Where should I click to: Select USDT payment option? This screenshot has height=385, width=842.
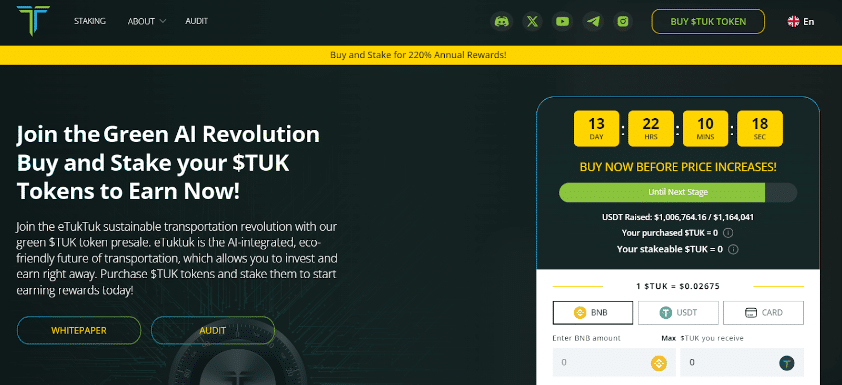678,313
